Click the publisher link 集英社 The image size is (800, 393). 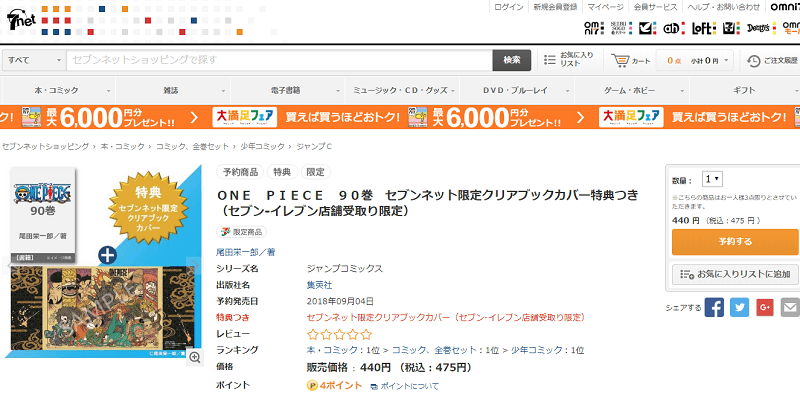pyautogui.click(x=319, y=285)
